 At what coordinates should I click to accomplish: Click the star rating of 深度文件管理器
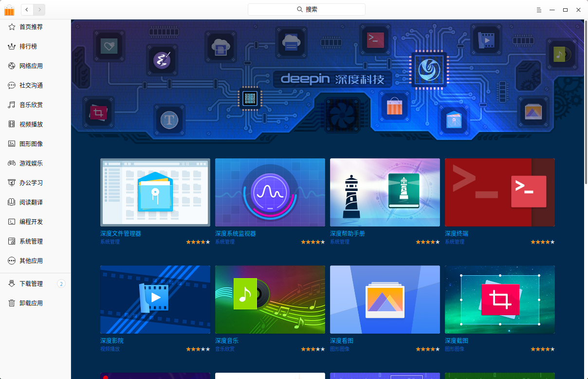pyautogui.click(x=198, y=242)
